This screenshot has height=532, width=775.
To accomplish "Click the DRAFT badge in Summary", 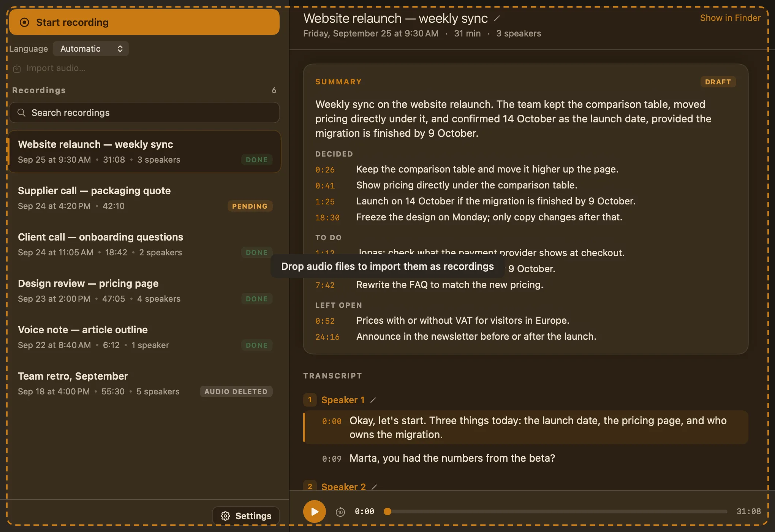I will point(718,82).
